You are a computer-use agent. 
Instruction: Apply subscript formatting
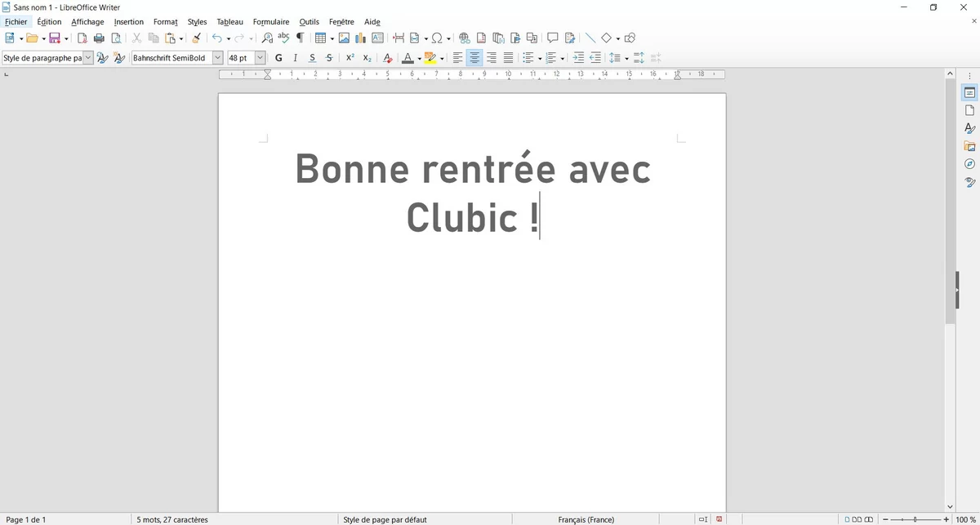tap(367, 58)
